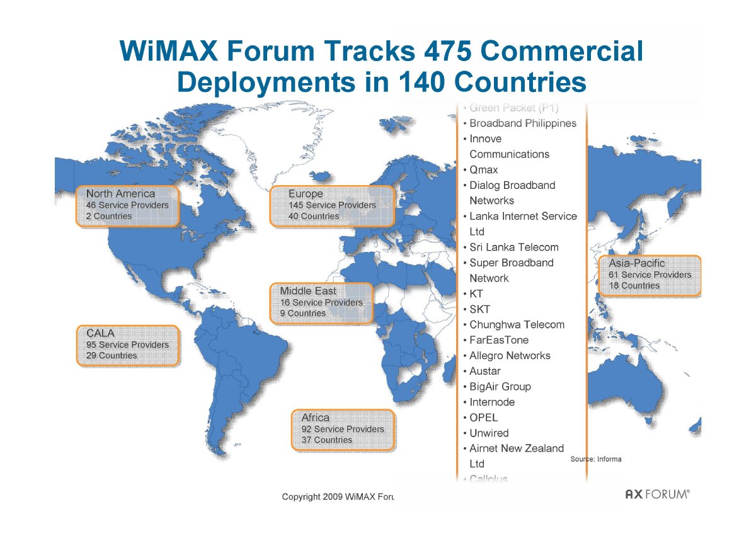Click '92 Service Providers' under Africa

[343, 429]
